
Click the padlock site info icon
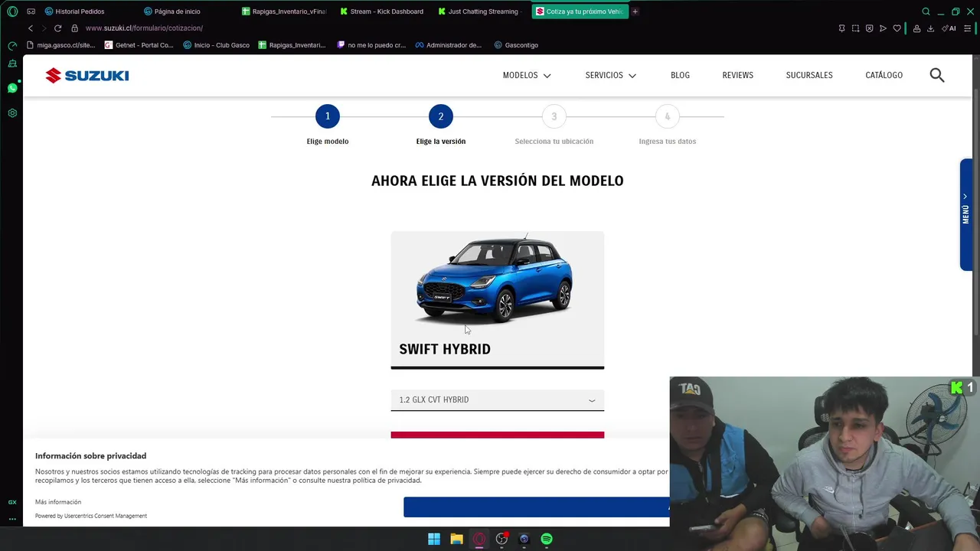point(74,28)
